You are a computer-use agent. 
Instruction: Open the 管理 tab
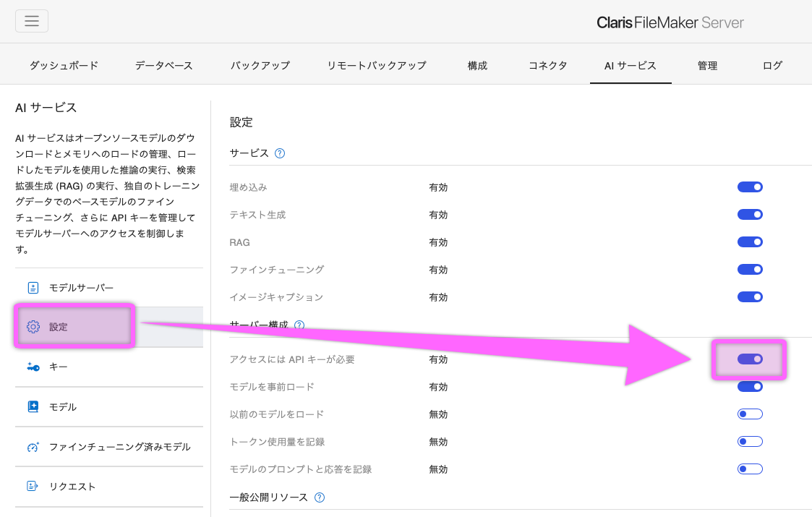tap(707, 65)
